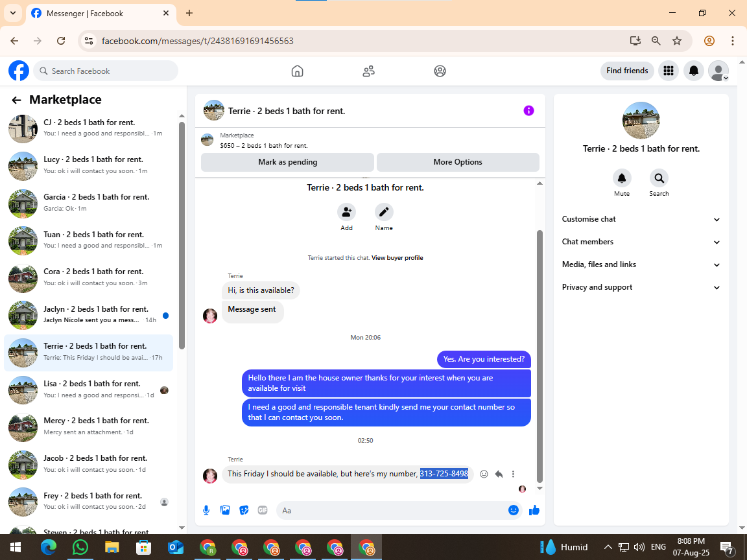Open conversation information purple icon
Screen dimensions: 747x560
[529, 111]
